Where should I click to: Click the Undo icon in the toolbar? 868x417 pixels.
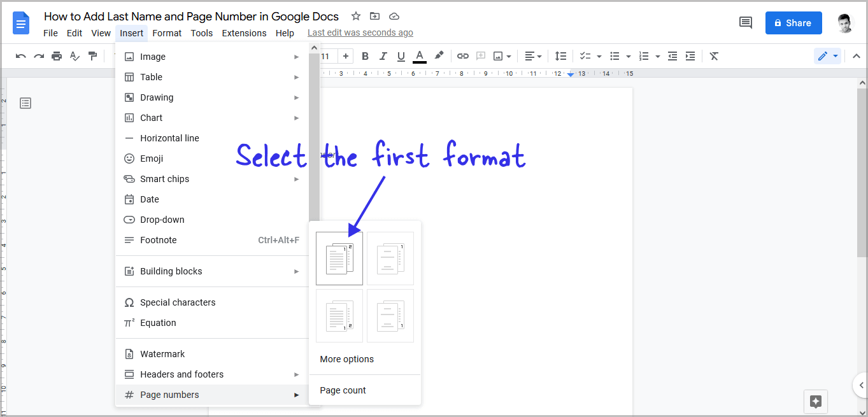pyautogui.click(x=20, y=56)
